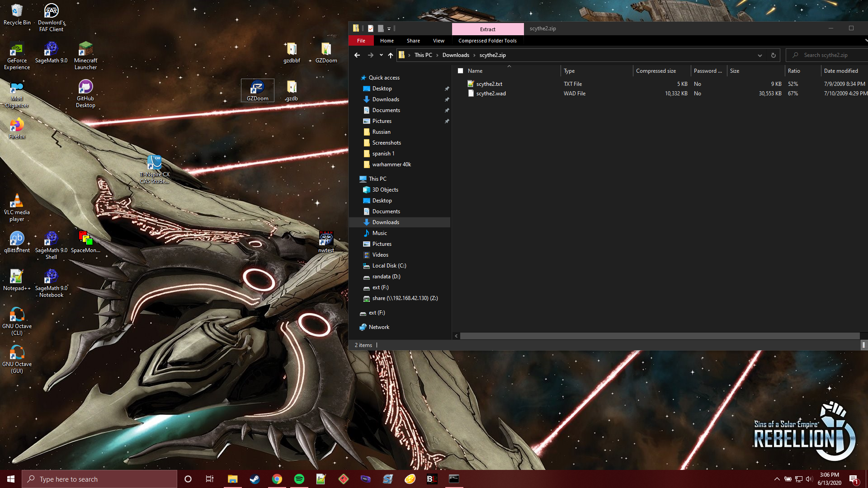Click the Windows Start button

pos(11,479)
